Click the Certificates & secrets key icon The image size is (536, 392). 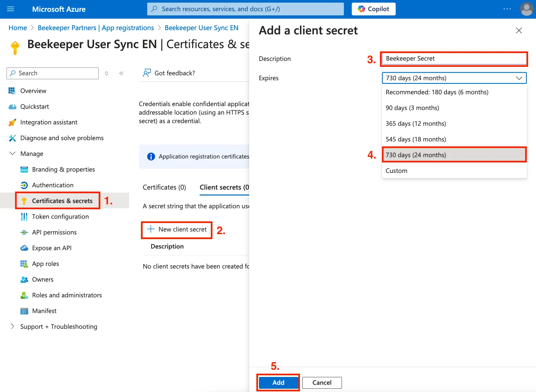(24, 201)
